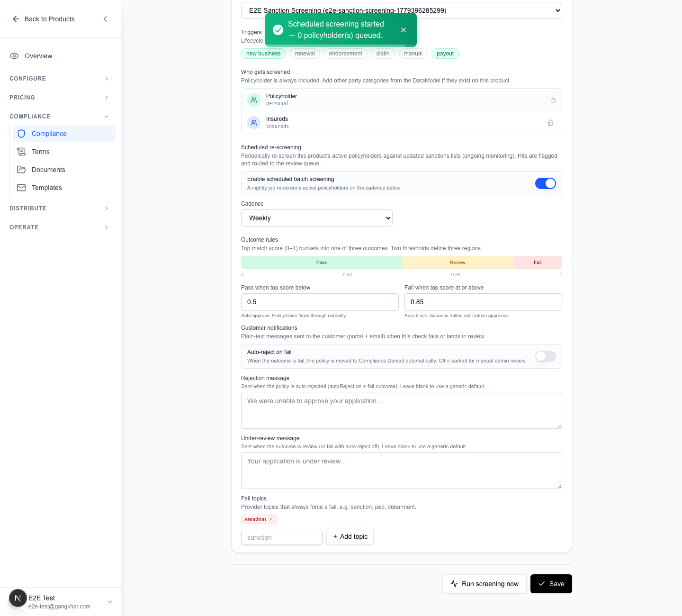The image size is (682, 616).
Task: Click the Policyholder people icon
Action: click(x=254, y=100)
